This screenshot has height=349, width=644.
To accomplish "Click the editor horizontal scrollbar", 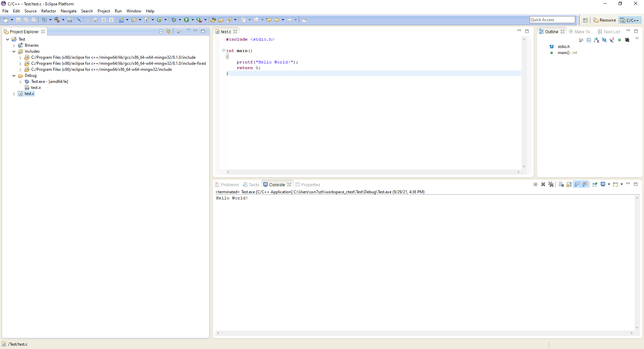I will click(x=373, y=172).
